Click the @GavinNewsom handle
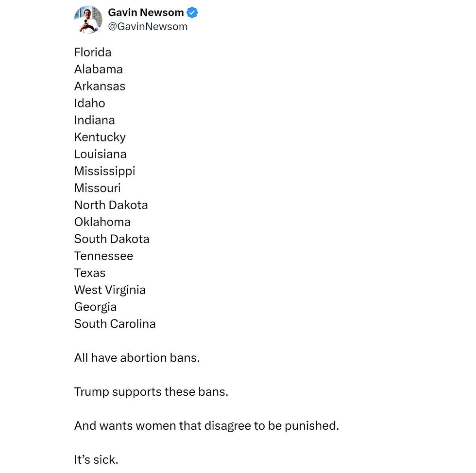 [148, 27]
